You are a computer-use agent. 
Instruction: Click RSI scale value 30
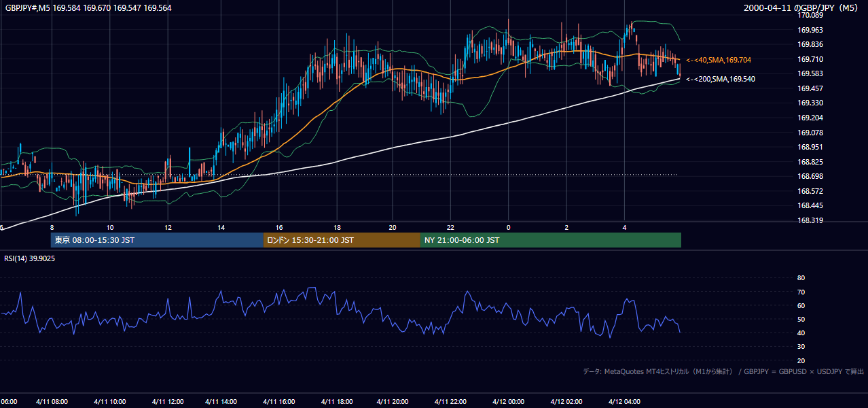[x=801, y=347]
